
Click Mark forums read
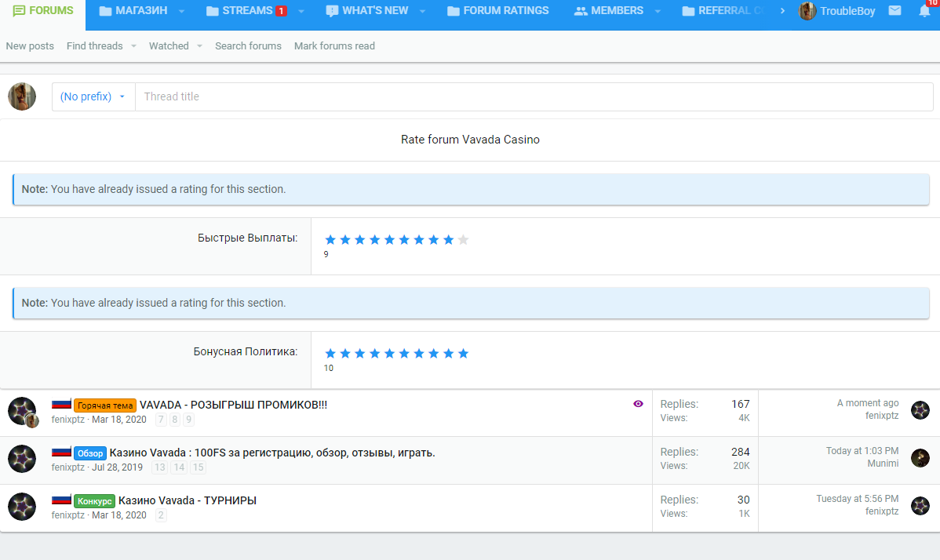pyautogui.click(x=334, y=46)
